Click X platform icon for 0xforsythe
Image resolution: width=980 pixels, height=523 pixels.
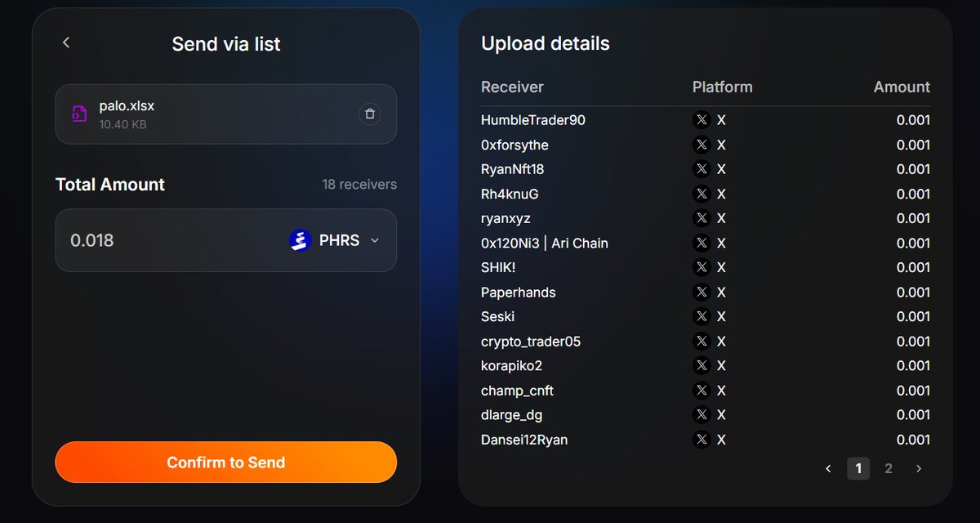pyautogui.click(x=702, y=145)
